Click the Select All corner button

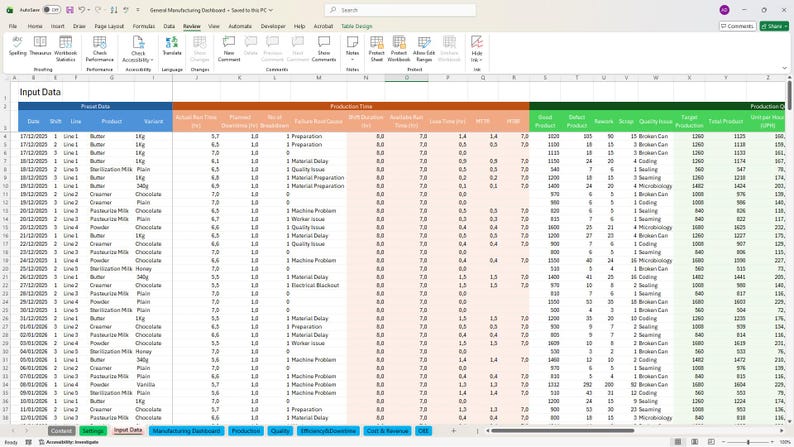(7, 77)
